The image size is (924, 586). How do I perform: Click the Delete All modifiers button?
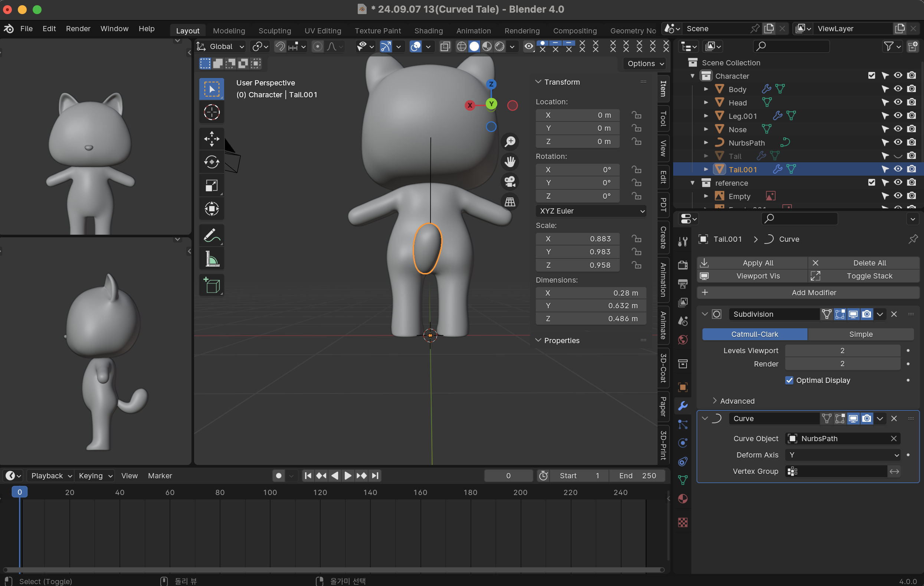(864, 263)
